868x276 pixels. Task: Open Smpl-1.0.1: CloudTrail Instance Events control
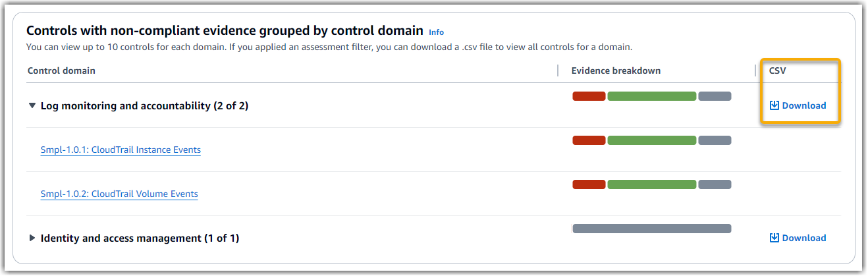pyautogui.click(x=121, y=150)
